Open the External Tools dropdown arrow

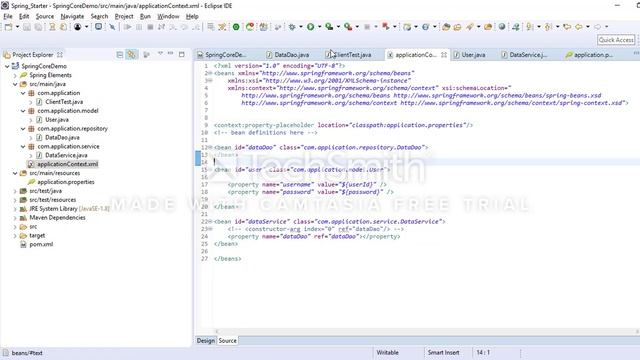(x=357, y=27)
